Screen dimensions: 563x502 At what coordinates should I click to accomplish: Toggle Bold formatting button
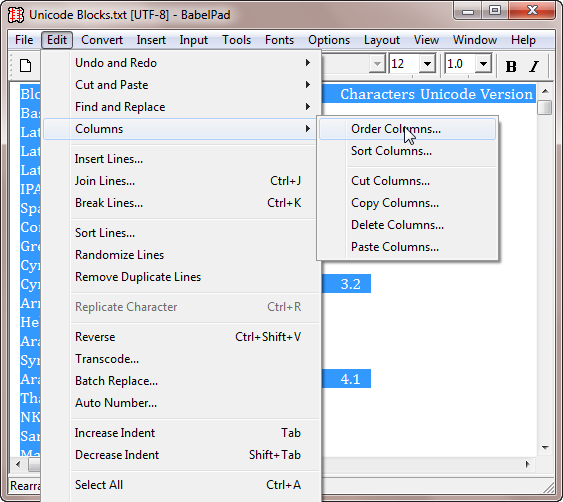point(511,66)
